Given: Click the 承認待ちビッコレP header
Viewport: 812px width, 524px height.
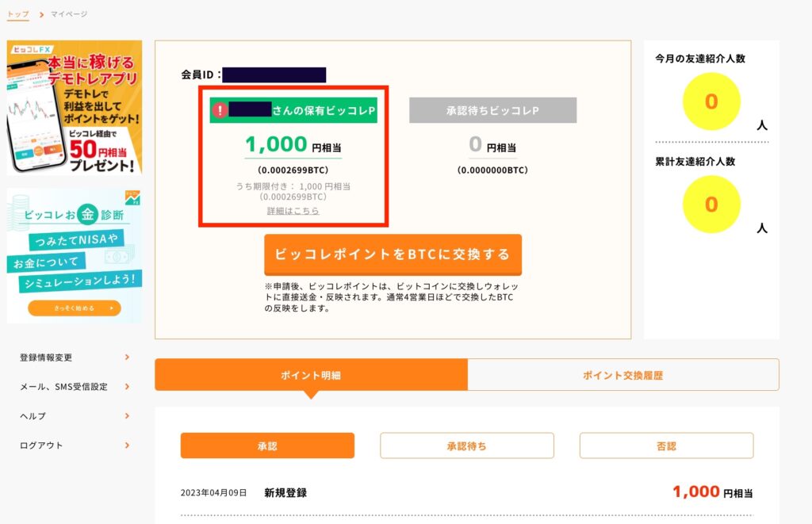Looking at the screenshot, I should (492, 110).
